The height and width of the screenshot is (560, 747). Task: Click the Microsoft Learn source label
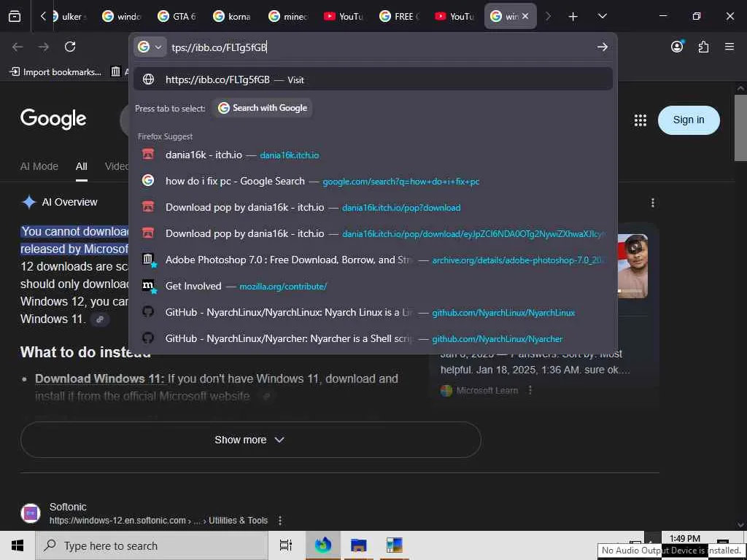pos(487,391)
